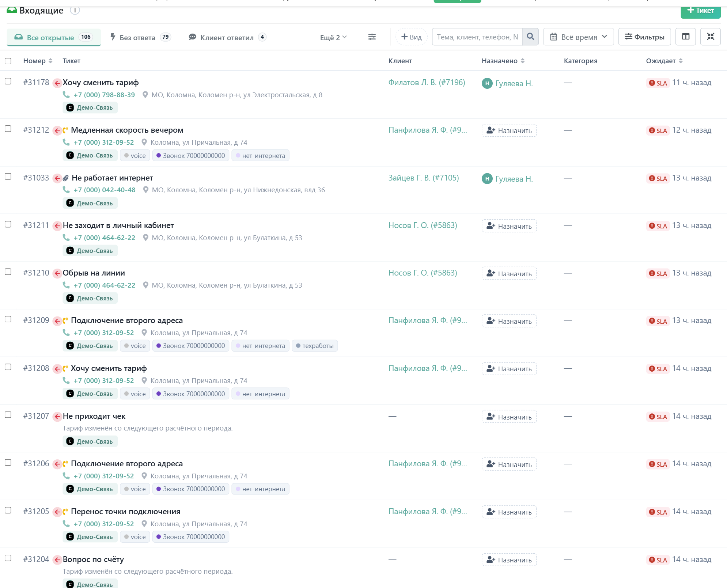
Task: Click the search field for tickets
Action: 477,37
